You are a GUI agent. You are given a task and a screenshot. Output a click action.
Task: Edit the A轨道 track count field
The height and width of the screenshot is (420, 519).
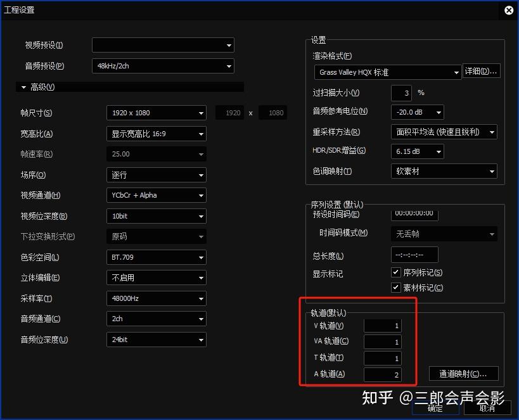[381, 374]
